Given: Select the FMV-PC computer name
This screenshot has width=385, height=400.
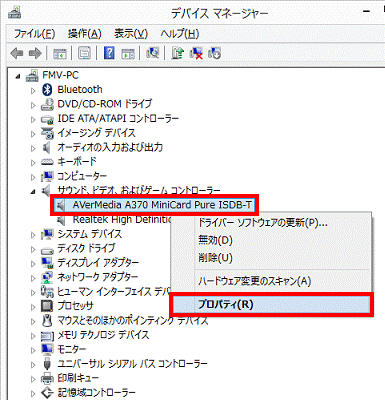Looking at the screenshot, I should 60,75.
